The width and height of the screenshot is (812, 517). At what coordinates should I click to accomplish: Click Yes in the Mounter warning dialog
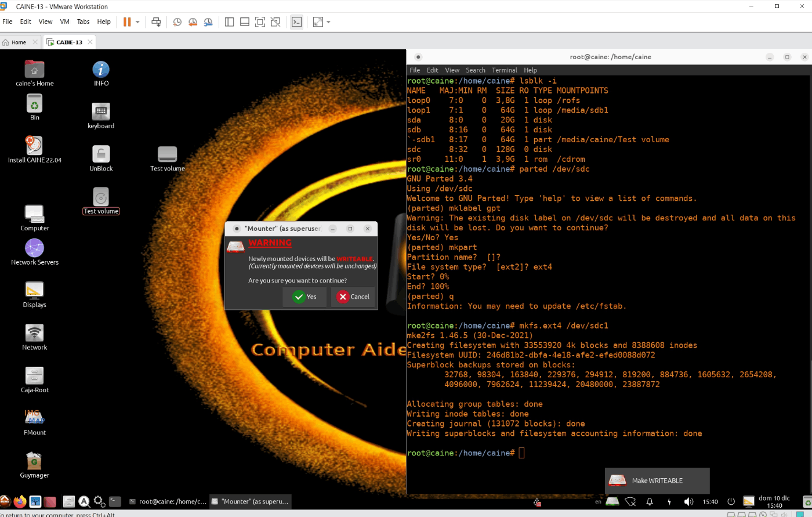coord(304,297)
